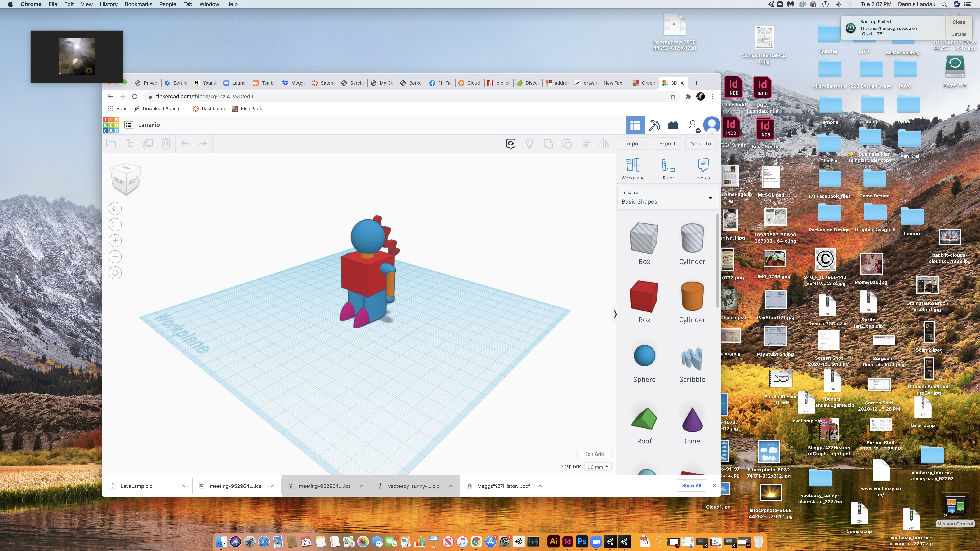This screenshot has width=980, height=551.
Task: Click the Undo arrow icon
Action: (x=185, y=143)
